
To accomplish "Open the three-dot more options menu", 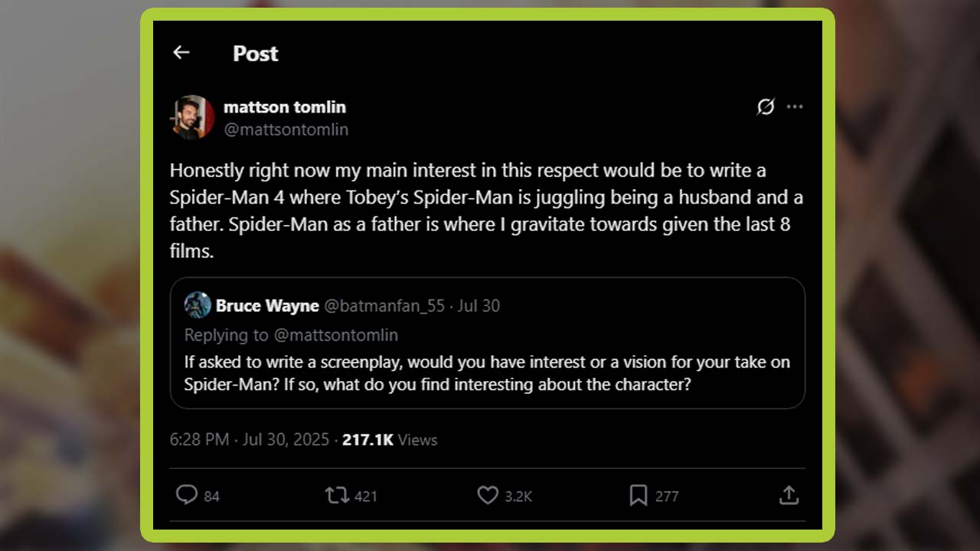I will click(x=795, y=107).
